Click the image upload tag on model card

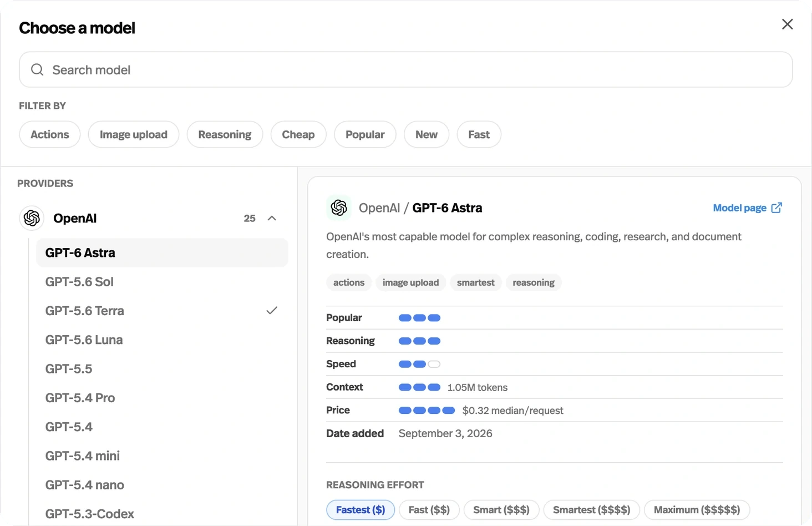410,282
